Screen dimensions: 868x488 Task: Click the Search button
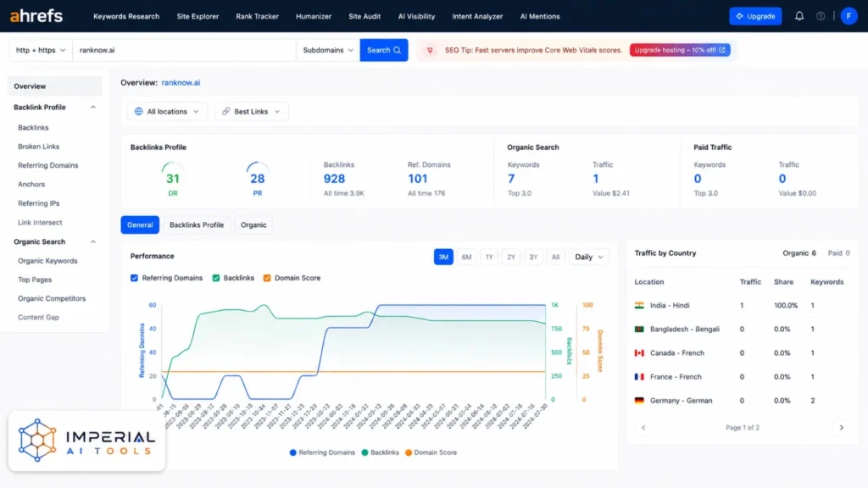pos(384,50)
